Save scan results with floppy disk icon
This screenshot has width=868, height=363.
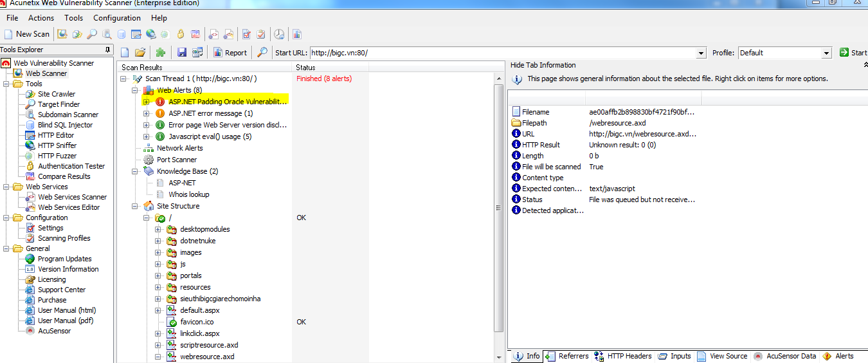(x=182, y=53)
